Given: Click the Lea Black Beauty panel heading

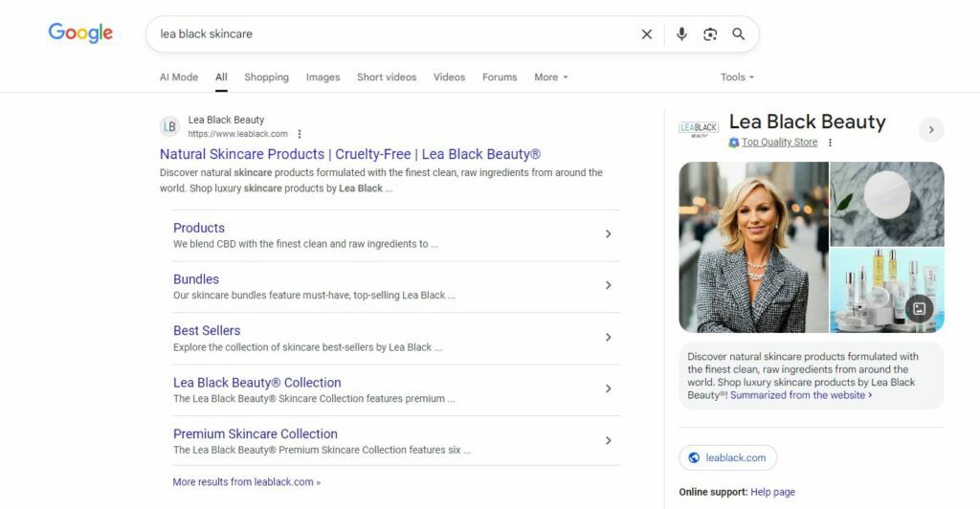Looking at the screenshot, I should (x=808, y=122).
